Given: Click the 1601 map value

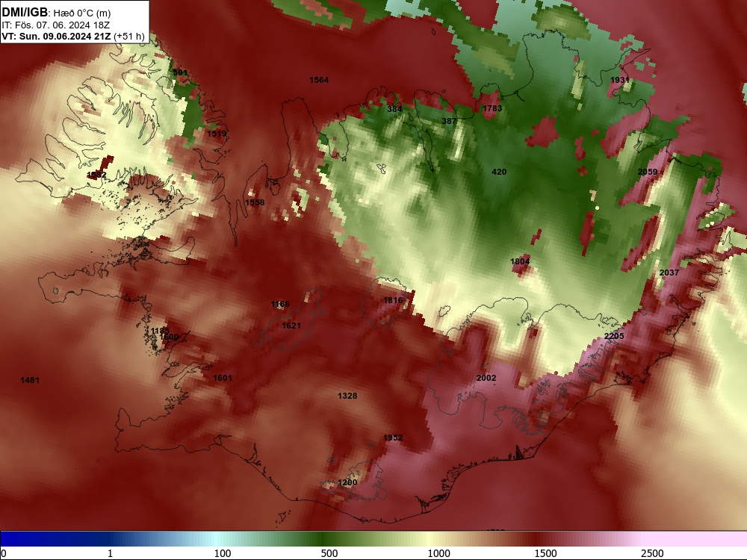Looking at the screenshot, I should [223, 378].
